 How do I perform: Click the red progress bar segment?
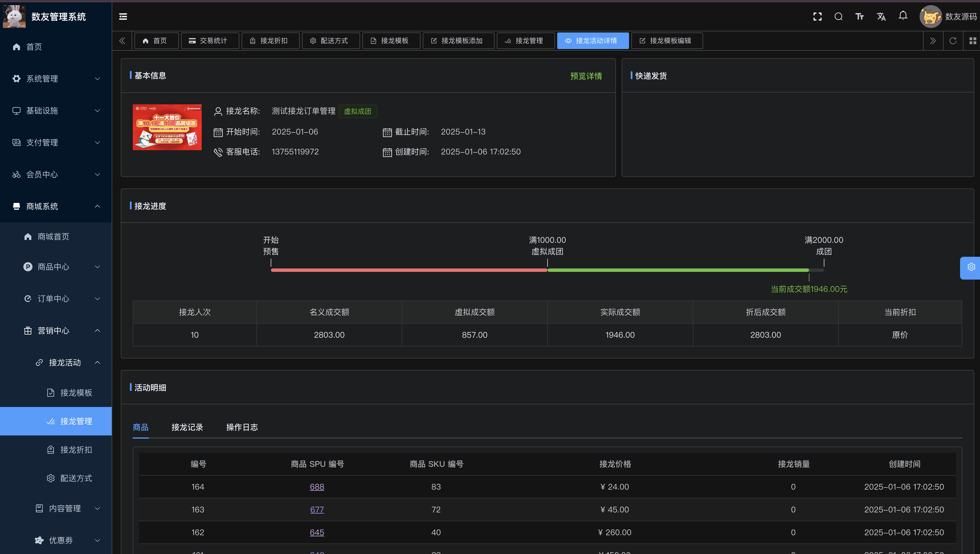409,270
